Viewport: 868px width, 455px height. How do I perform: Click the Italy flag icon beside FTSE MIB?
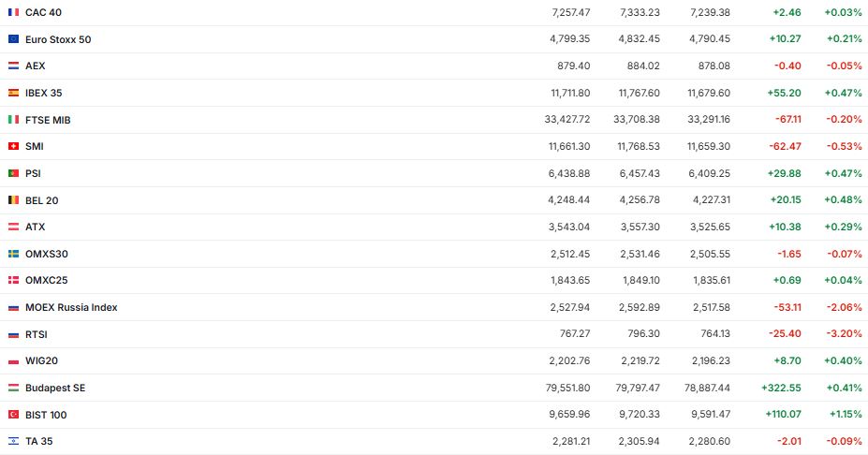13,120
